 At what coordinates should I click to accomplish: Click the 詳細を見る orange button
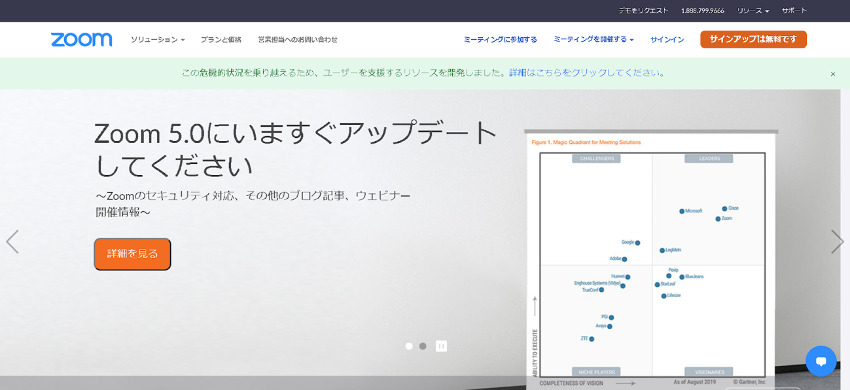132,254
